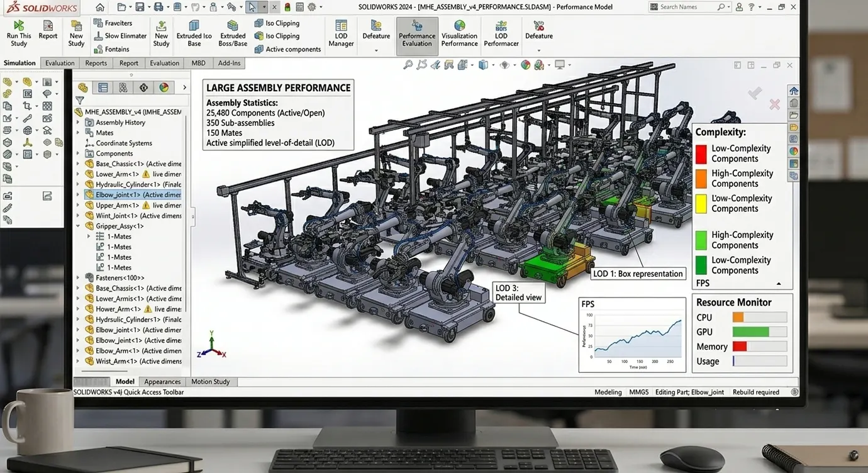Click the Memory usage bar
The height and width of the screenshot is (473, 868).
[x=760, y=347]
